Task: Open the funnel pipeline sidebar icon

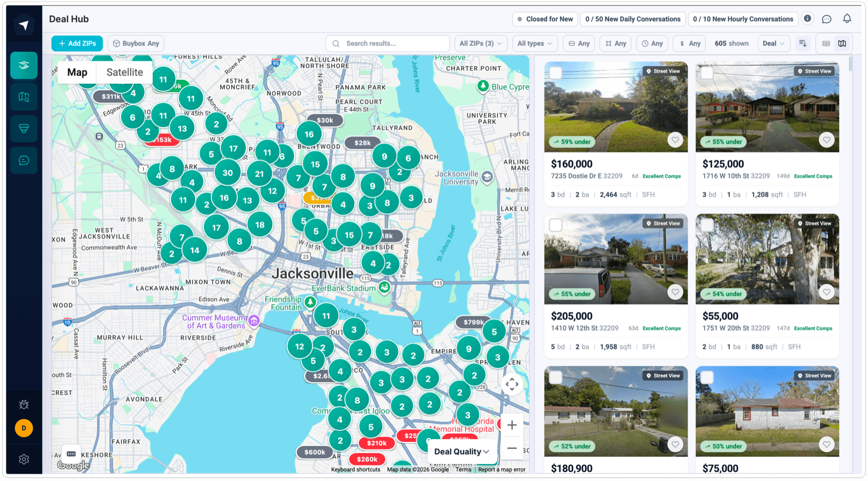Action: tap(24, 129)
